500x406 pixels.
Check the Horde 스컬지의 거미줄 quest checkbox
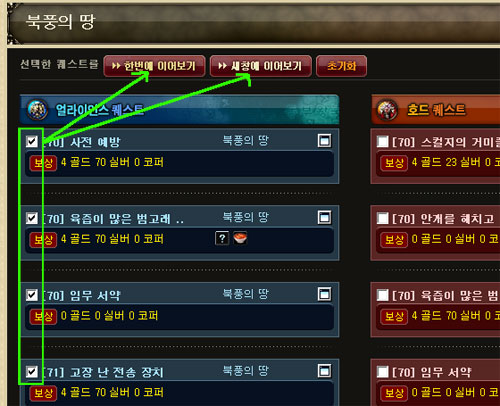pyautogui.click(x=382, y=142)
